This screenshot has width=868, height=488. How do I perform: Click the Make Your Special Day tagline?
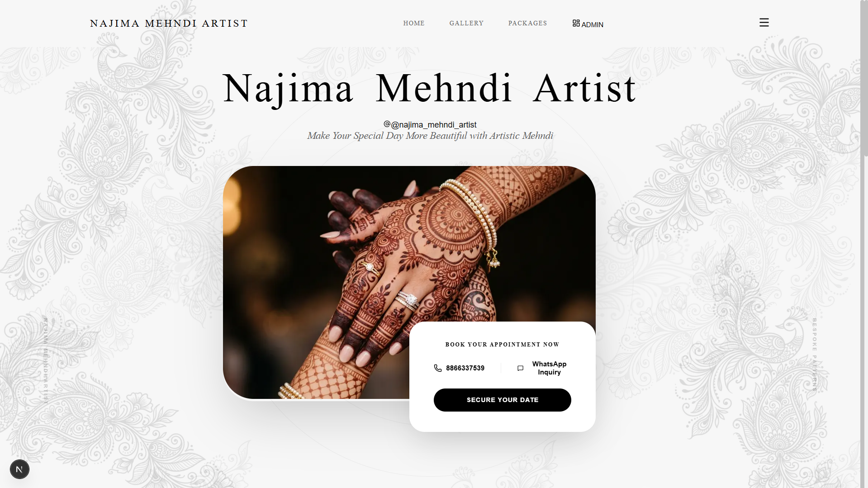[x=430, y=136]
